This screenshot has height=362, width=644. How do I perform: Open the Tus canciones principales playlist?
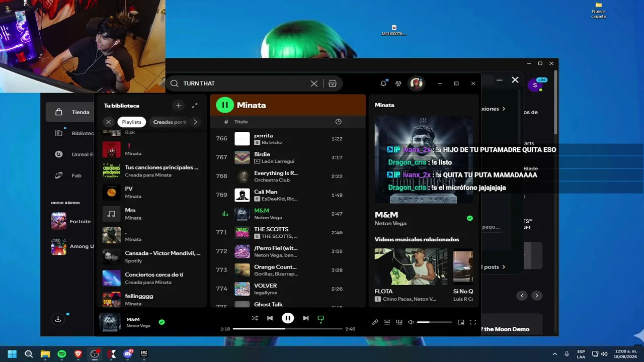[x=152, y=171]
